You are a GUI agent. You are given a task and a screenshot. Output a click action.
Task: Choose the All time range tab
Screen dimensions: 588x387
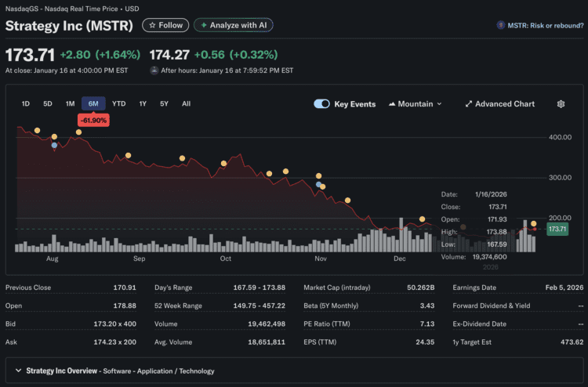pyautogui.click(x=186, y=103)
